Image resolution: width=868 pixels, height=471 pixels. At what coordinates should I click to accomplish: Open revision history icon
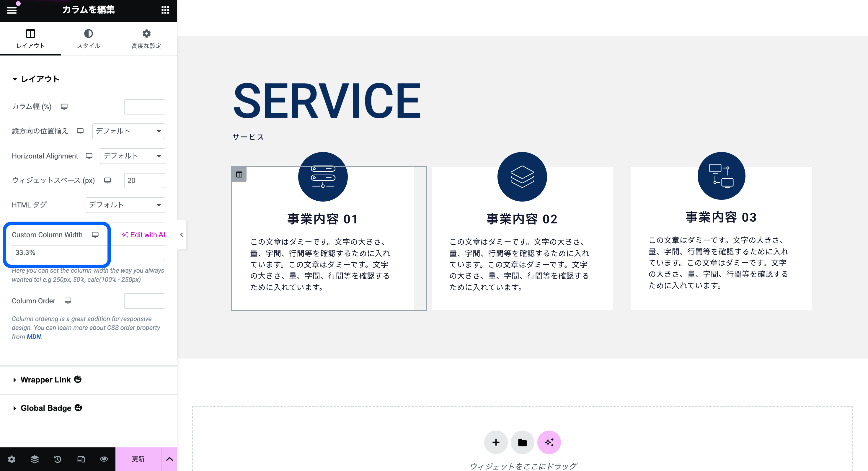tap(58, 459)
